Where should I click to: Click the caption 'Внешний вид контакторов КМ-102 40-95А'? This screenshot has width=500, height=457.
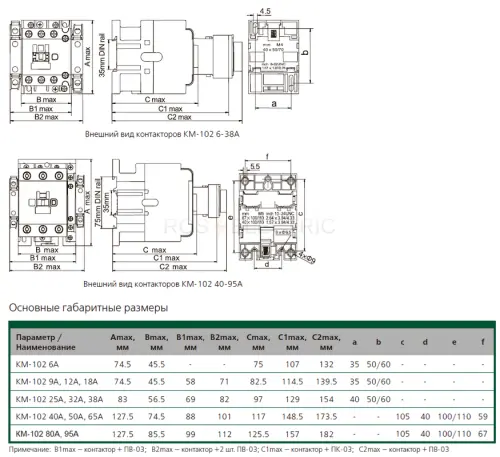click(163, 284)
